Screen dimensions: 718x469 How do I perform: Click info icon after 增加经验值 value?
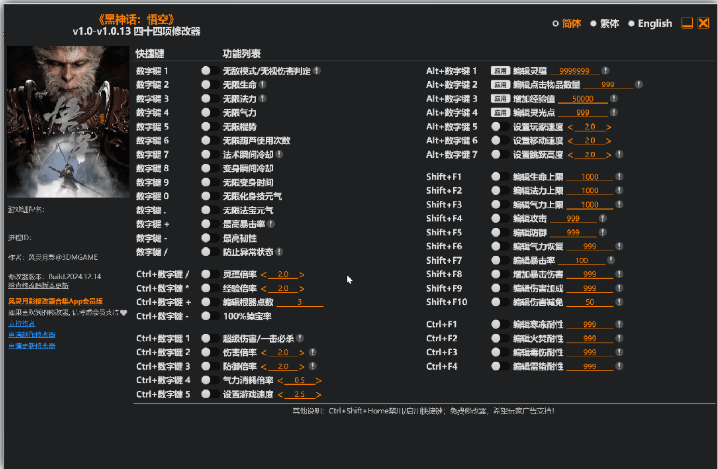(x=614, y=98)
